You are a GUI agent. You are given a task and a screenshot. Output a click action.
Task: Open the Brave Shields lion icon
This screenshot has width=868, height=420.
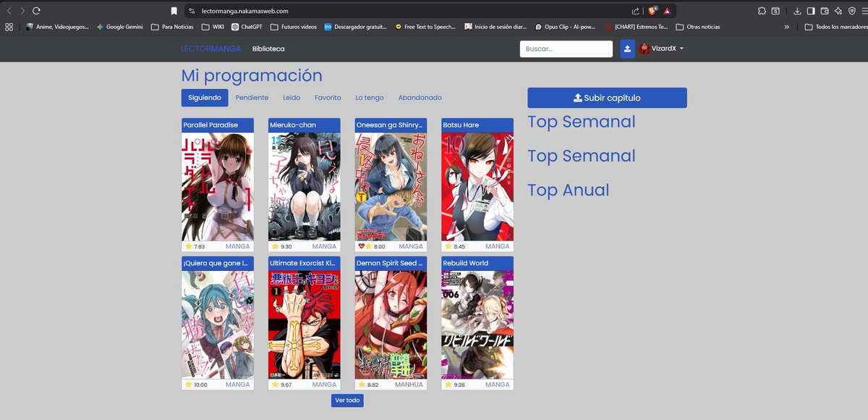tap(652, 11)
